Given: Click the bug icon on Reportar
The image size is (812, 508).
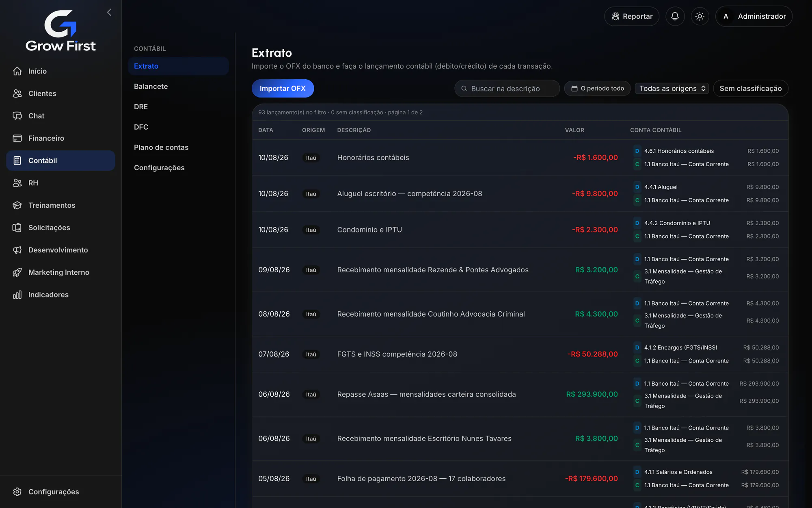Looking at the screenshot, I should 615,16.
